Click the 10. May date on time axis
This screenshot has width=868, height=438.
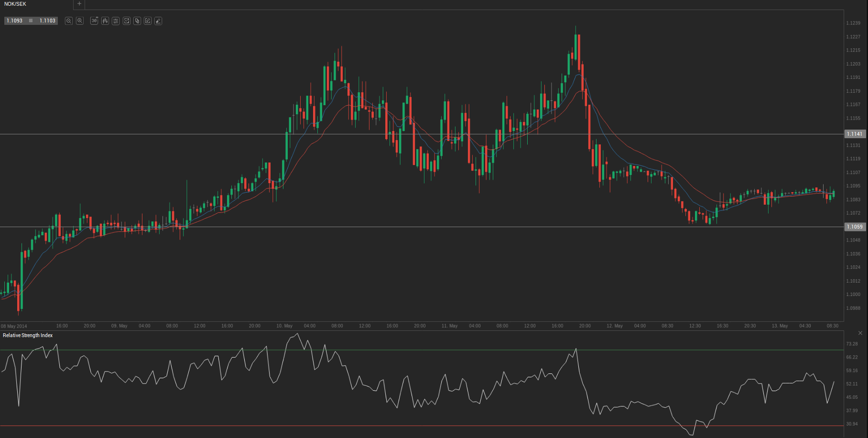[x=284, y=326]
